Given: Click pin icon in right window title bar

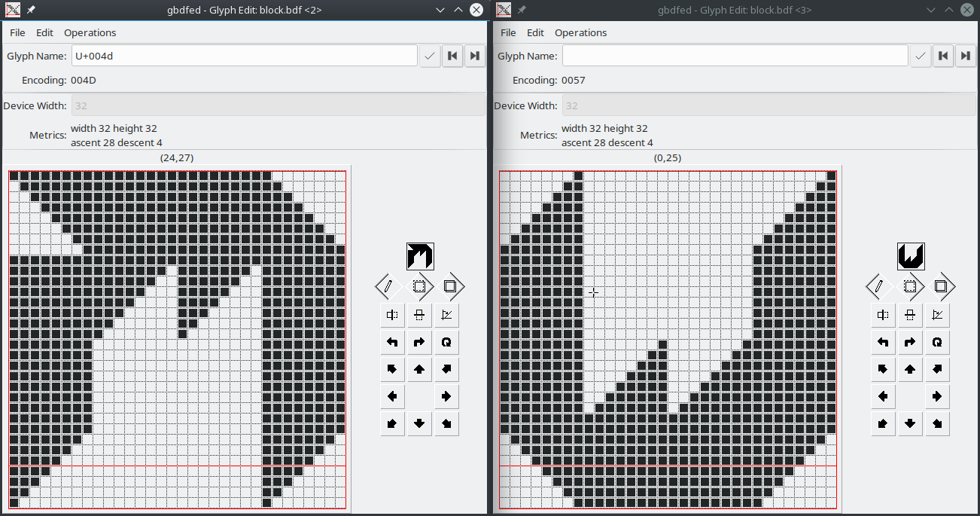Looking at the screenshot, I should (522, 10).
